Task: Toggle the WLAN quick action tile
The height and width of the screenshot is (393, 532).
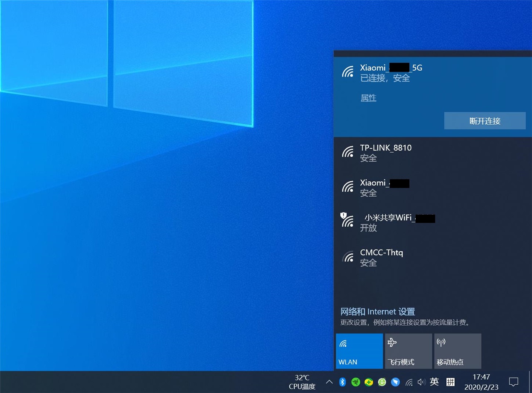Action: coord(359,351)
